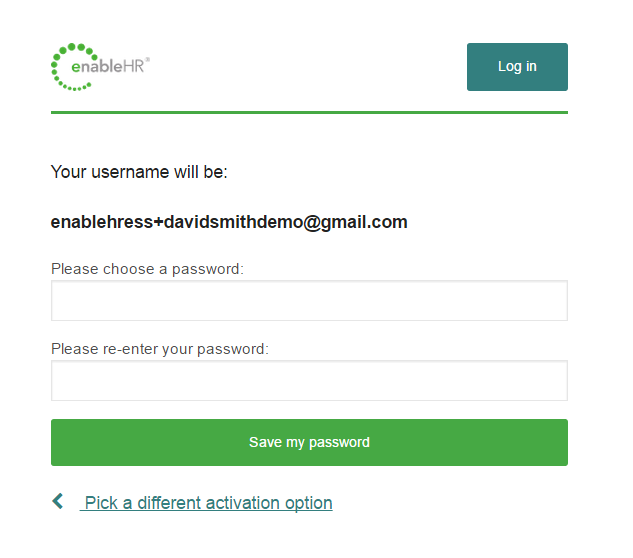
Task: Click the green divider line under header
Action: tap(309, 113)
